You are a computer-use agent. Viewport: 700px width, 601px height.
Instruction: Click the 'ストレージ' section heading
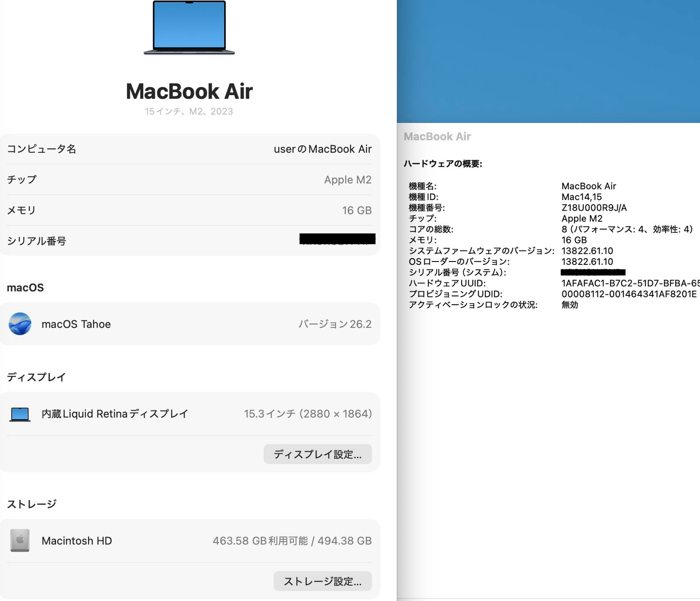31,504
